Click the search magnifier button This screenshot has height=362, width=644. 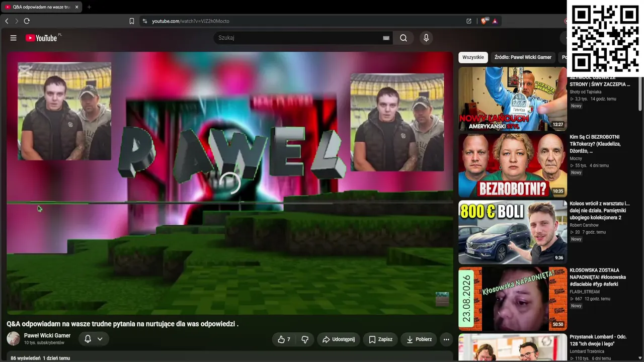tap(404, 38)
